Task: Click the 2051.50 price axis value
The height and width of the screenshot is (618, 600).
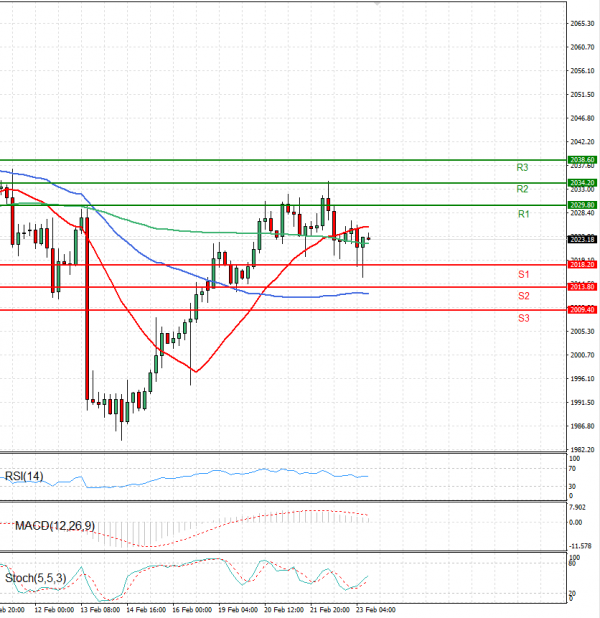Action: pos(582,95)
